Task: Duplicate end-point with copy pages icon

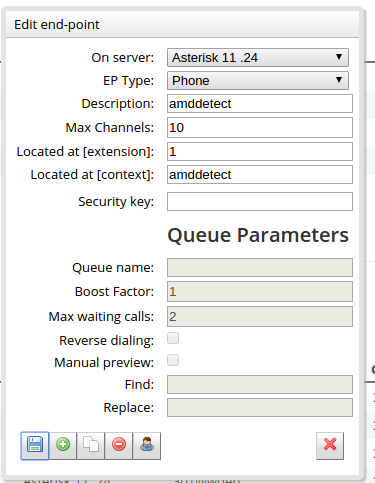Action: (x=91, y=446)
